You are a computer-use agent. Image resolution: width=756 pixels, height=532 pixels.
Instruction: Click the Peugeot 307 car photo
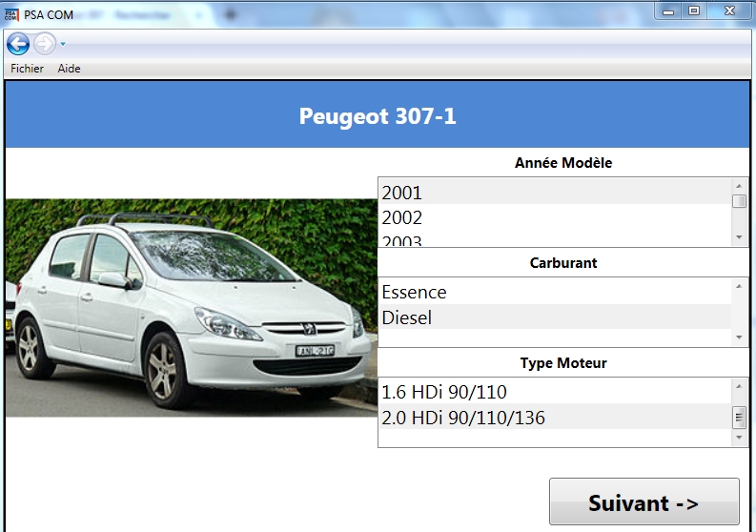[x=192, y=308]
